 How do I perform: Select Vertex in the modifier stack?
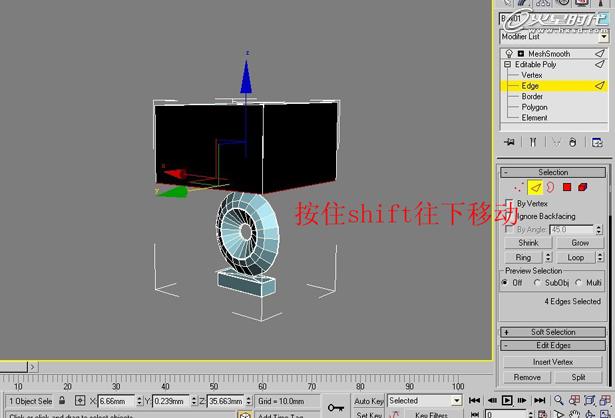point(531,75)
